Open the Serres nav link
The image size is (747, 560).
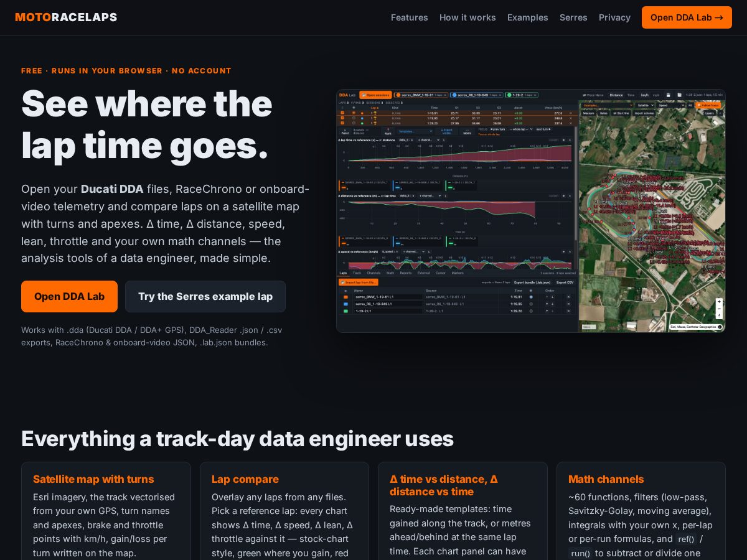coord(573,17)
